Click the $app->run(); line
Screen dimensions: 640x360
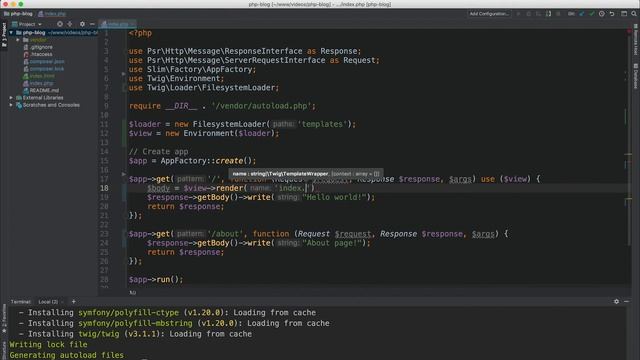tap(156, 280)
